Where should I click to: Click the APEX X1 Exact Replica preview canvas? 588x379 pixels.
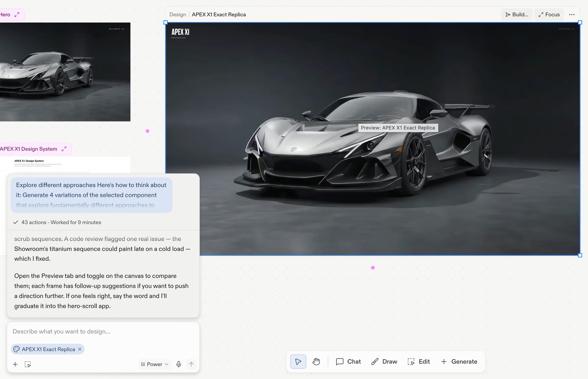[x=373, y=139]
